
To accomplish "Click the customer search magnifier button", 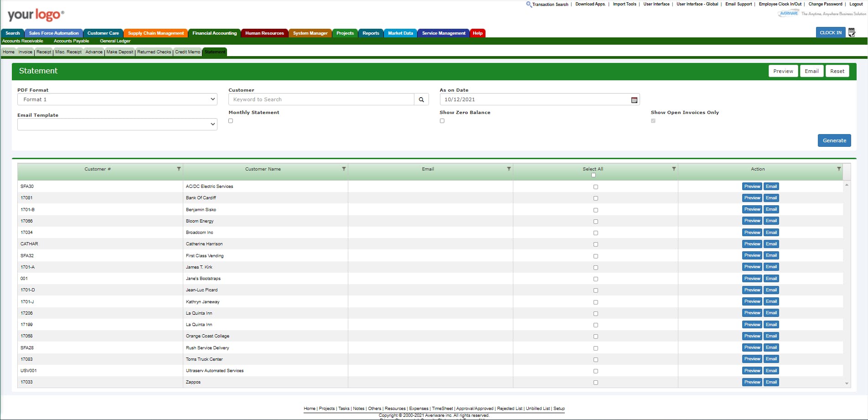I will (421, 99).
